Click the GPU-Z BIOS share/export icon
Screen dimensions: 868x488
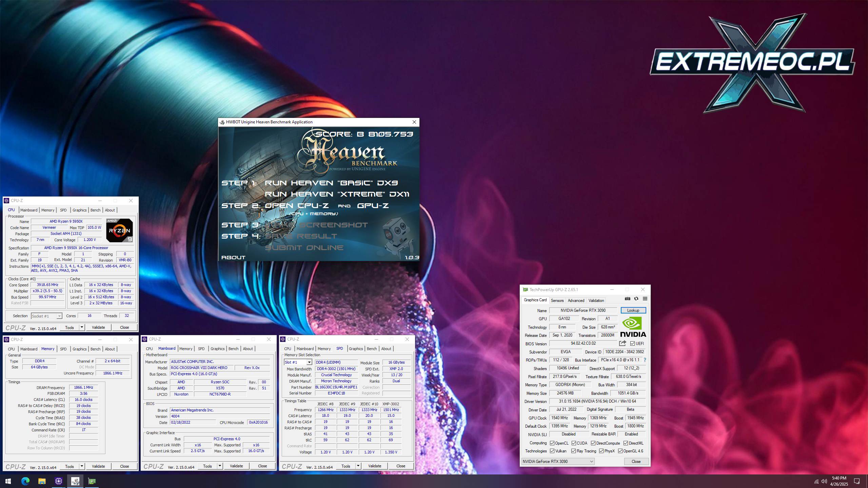623,343
